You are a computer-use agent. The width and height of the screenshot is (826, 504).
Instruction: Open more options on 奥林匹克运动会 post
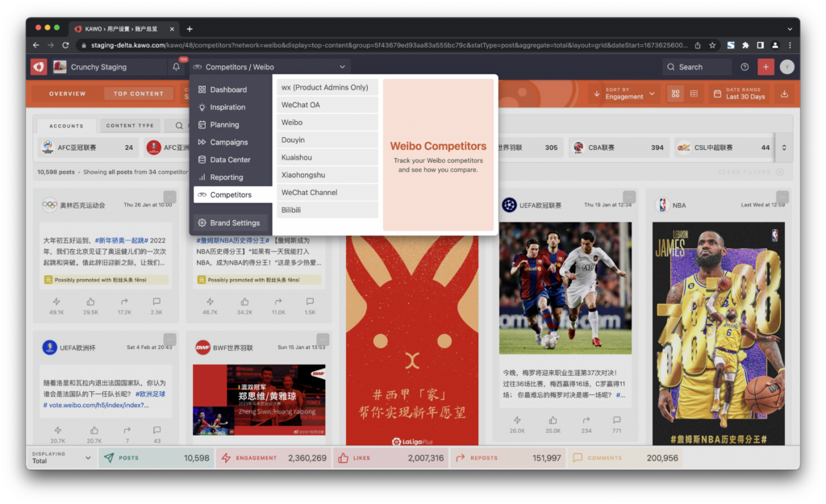tap(169, 197)
